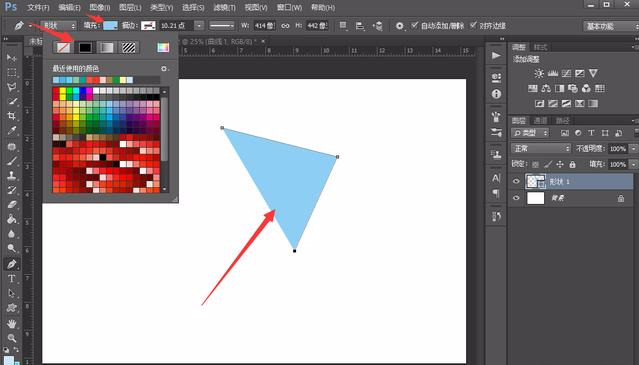Add a Levels adjustment

tap(553, 73)
